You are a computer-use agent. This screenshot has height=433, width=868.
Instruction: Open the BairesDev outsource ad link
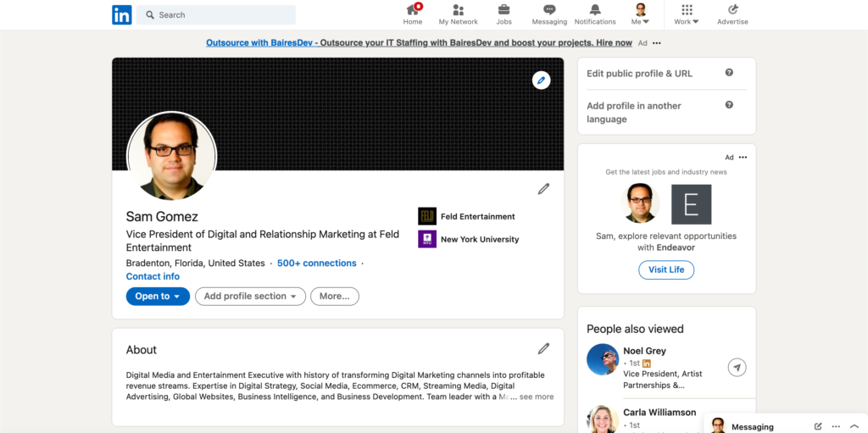[419, 42]
